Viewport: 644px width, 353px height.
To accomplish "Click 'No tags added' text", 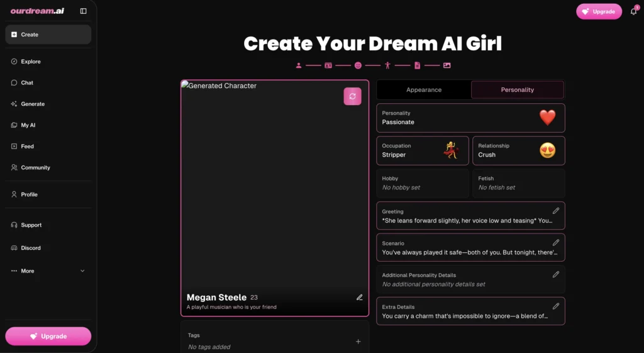I will click(x=209, y=347).
